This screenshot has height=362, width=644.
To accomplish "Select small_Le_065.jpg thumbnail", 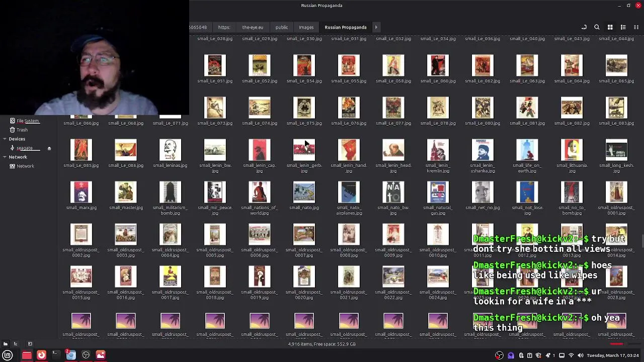I will [x=616, y=65].
